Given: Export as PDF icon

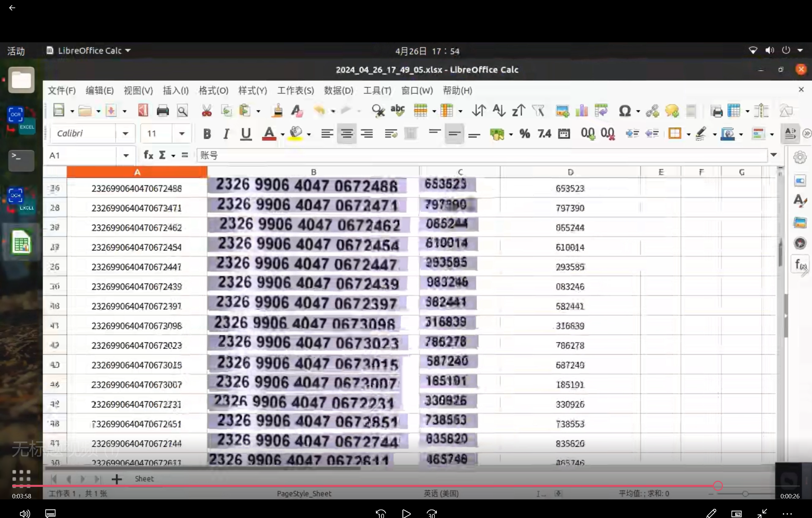Looking at the screenshot, I should tap(143, 111).
